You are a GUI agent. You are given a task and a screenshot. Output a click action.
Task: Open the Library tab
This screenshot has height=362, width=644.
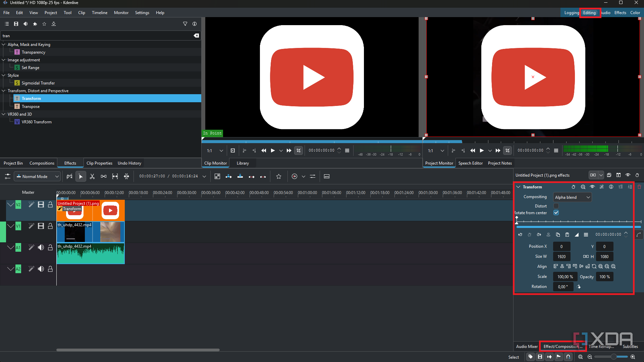(243, 163)
